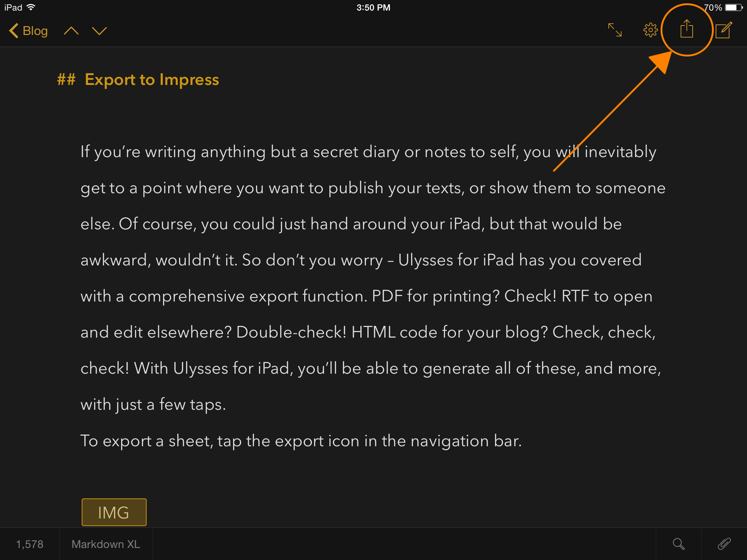Go back to the Blog group
Viewport: 747px width, 560px height.
35,31
